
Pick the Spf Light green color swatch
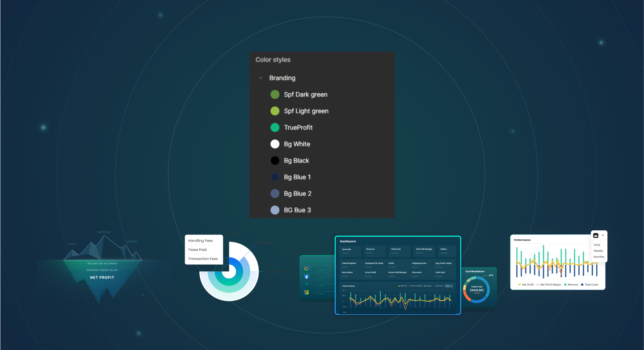(275, 111)
